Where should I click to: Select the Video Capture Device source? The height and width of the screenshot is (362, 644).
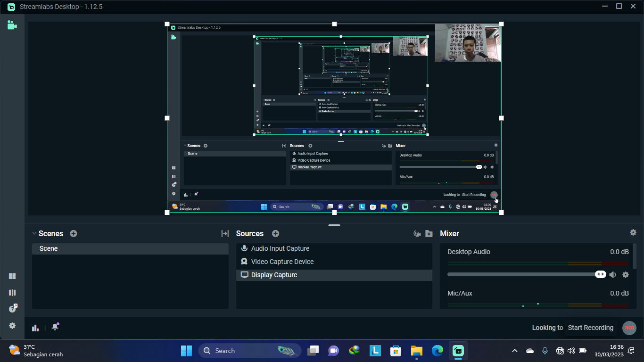click(x=334, y=262)
